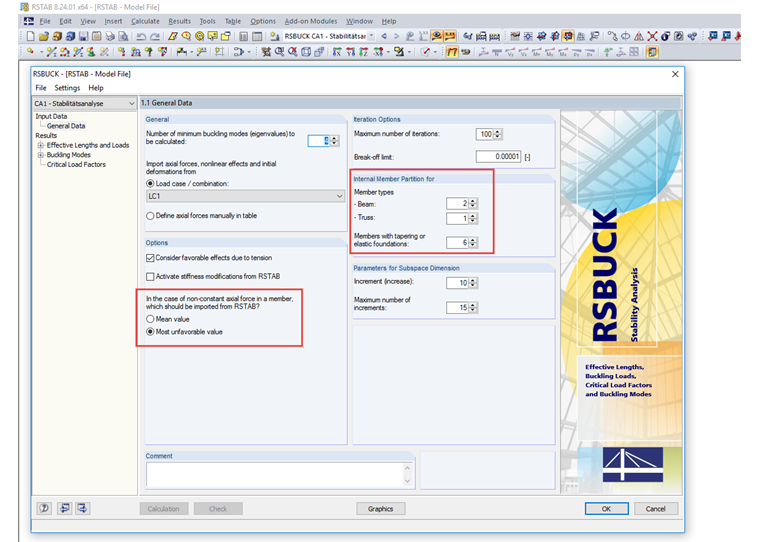Click the Graphics button
This screenshot has height=542, width=760.
coord(380,509)
